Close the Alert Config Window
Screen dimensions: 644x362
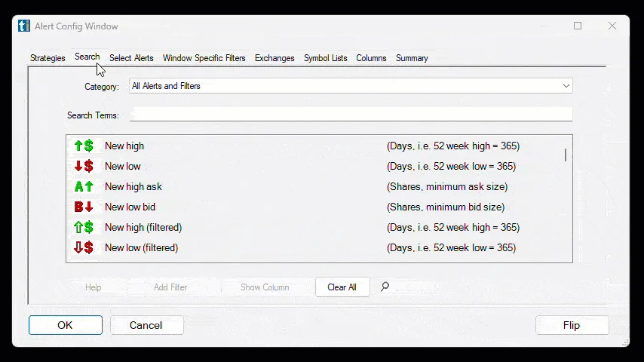(x=612, y=26)
